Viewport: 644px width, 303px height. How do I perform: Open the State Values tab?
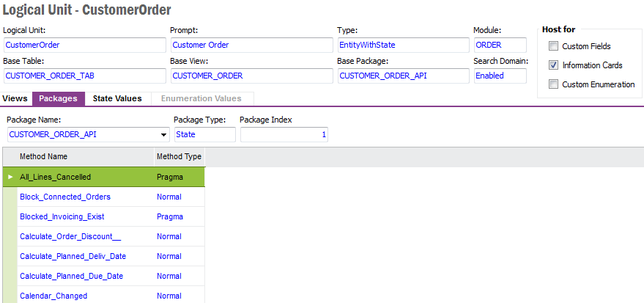(117, 98)
